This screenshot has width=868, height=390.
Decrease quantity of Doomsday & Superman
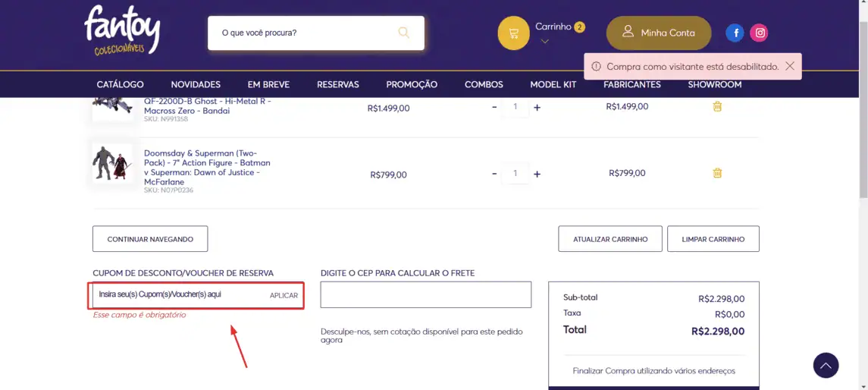pyautogui.click(x=494, y=174)
